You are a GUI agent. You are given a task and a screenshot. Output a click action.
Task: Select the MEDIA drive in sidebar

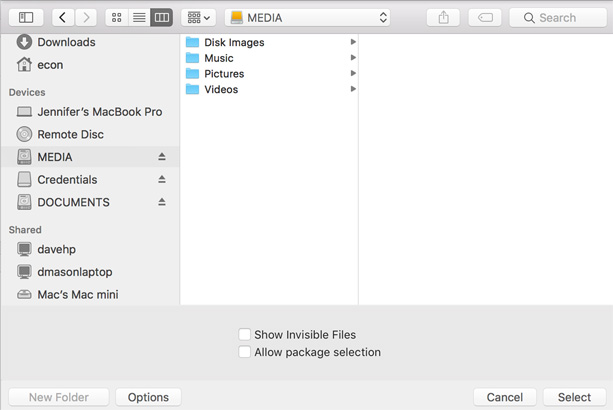[90, 157]
